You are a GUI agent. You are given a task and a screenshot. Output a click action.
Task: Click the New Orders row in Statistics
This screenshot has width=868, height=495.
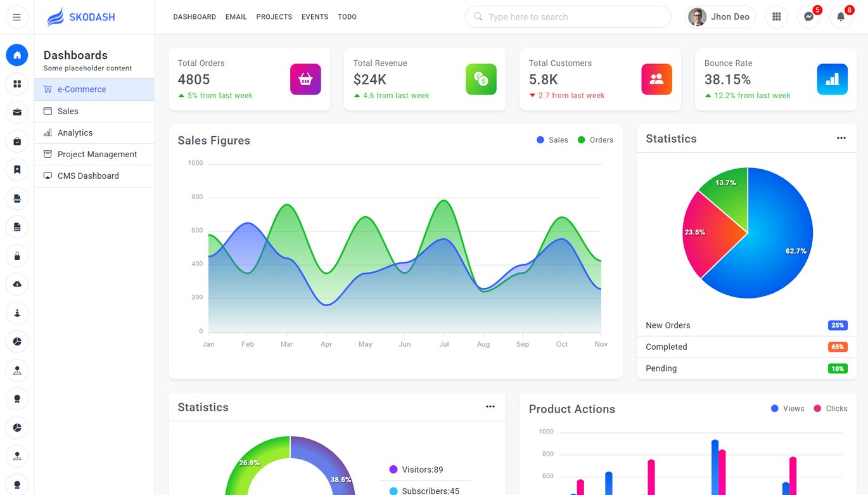(746, 325)
